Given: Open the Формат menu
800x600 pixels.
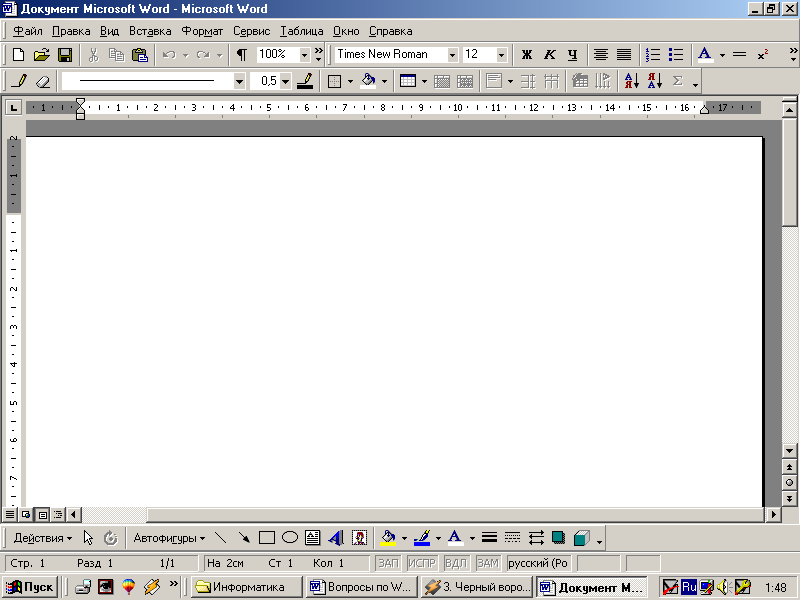Looking at the screenshot, I should (x=202, y=31).
